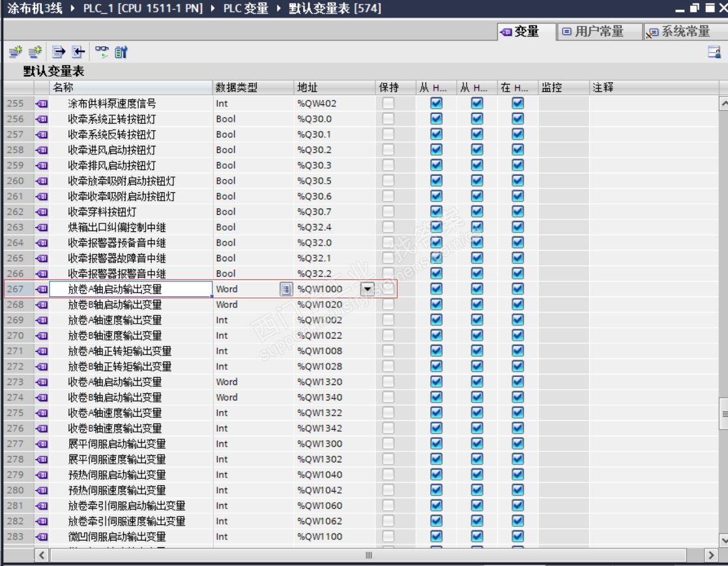Click the 地址 column header
This screenshot has width=728, height=566.
coord(334,87)
